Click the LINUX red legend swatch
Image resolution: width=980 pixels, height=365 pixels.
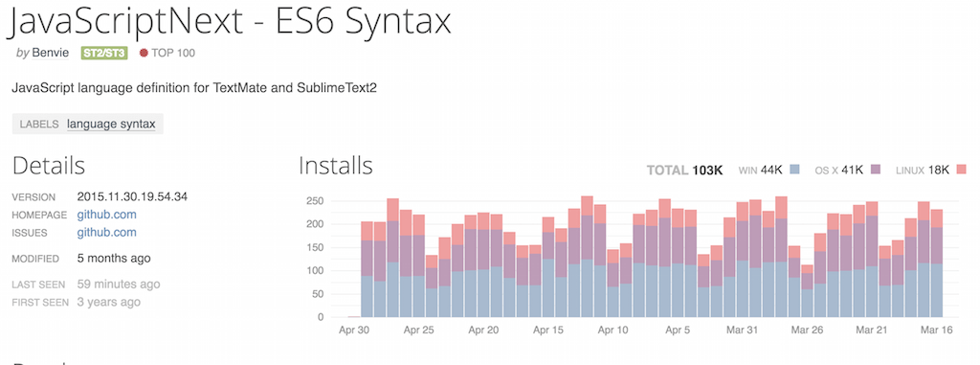(x=961, y=169)
